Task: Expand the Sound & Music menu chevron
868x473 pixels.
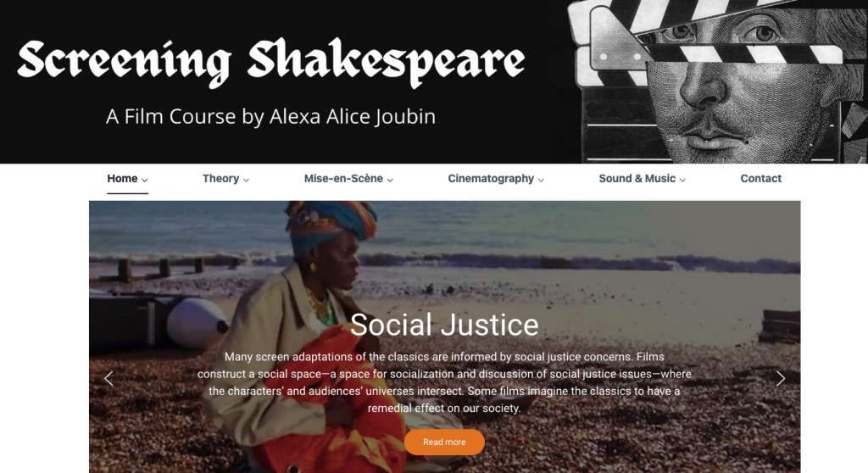Action: pos(683,180)
